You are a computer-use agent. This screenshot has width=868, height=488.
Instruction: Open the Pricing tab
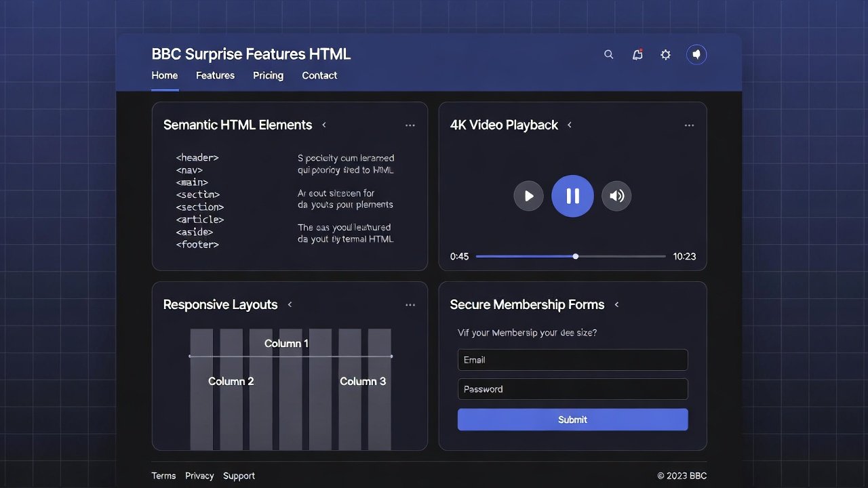click(268, 75)
